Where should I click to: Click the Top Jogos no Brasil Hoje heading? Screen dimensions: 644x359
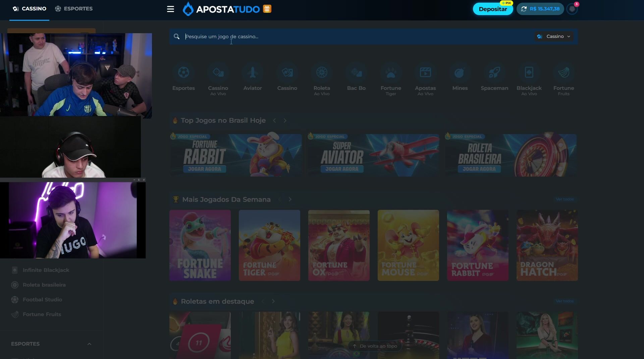tap(223, 120)
